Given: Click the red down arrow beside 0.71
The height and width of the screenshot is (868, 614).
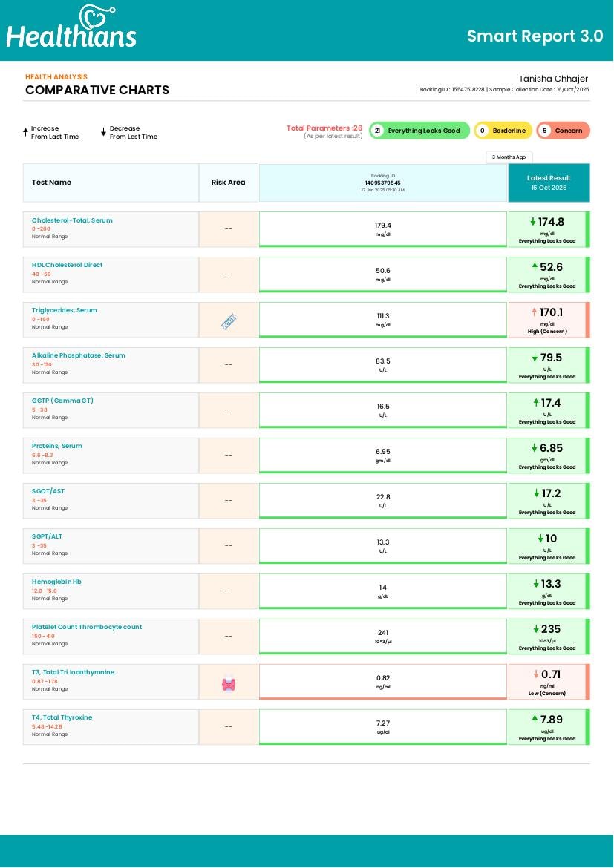Looking at the screenshot, I should coord(536,674).
